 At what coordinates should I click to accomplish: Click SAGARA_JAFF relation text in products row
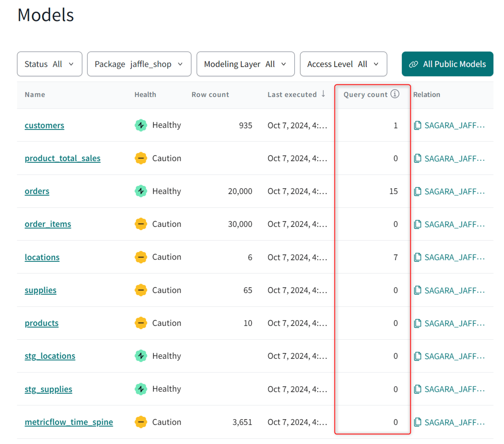pos(455,323)
